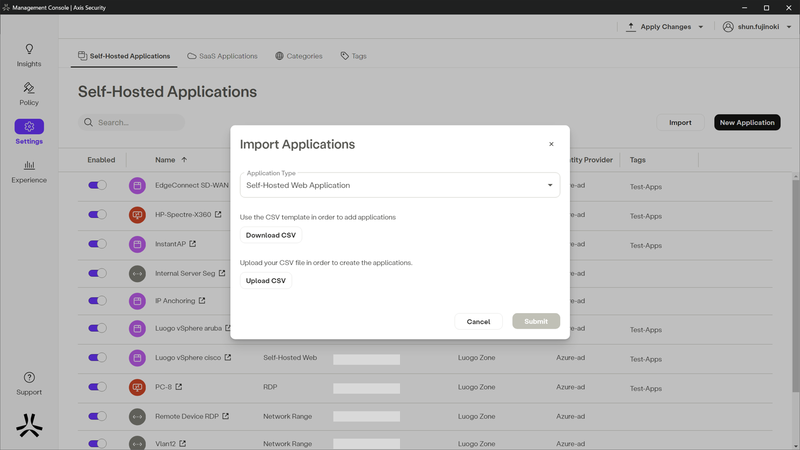This screenshot has width=800, height=450.
Task: Click Test-Apps tag in PC-8 row
Action: coord(646,388)
